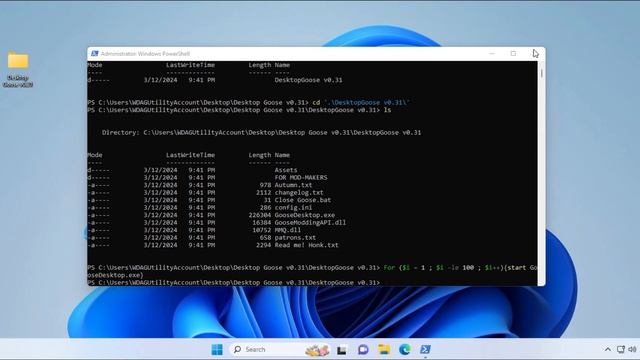Image resolution: width=640 pixels, height=360 pixels.
Task: Click the cd '.\DesktopGoose v0.31\' argument
Action: coord(367,102)
